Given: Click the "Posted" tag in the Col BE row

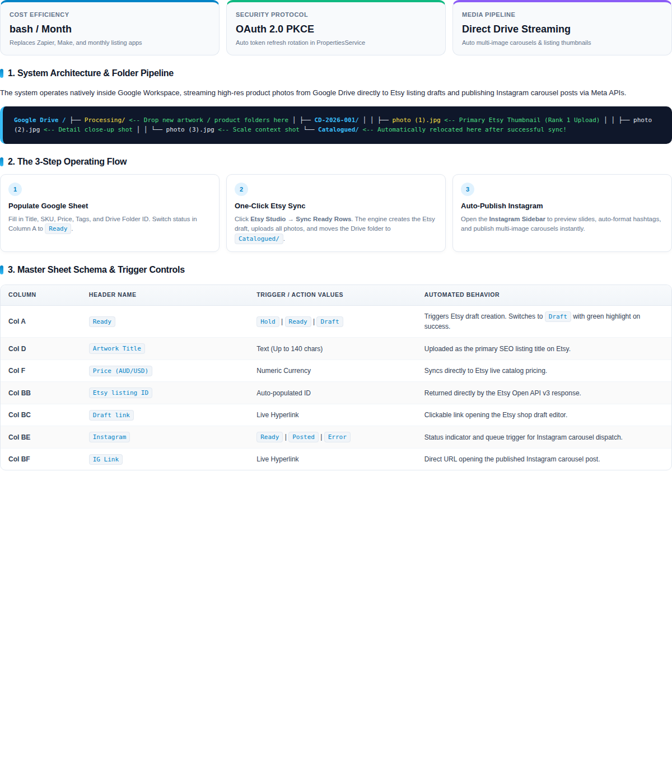Looking at the screenshot, I should coord(304,437).
